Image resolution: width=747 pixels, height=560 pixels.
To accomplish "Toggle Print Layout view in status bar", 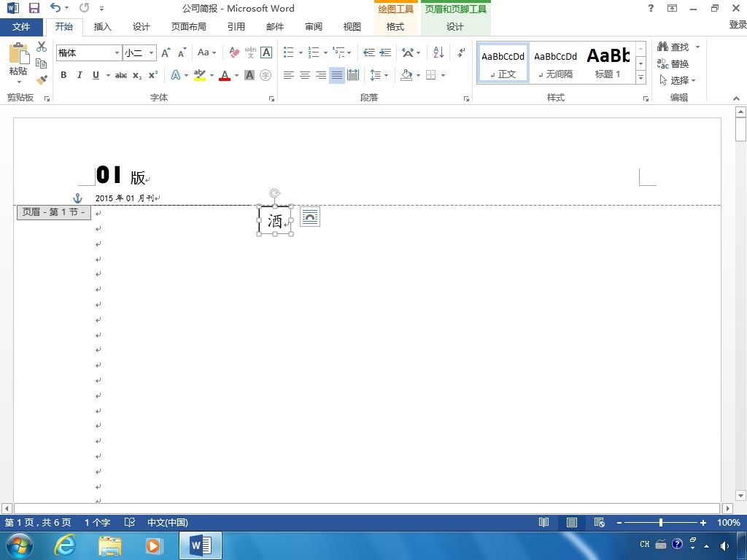I will tap(572, 522).
